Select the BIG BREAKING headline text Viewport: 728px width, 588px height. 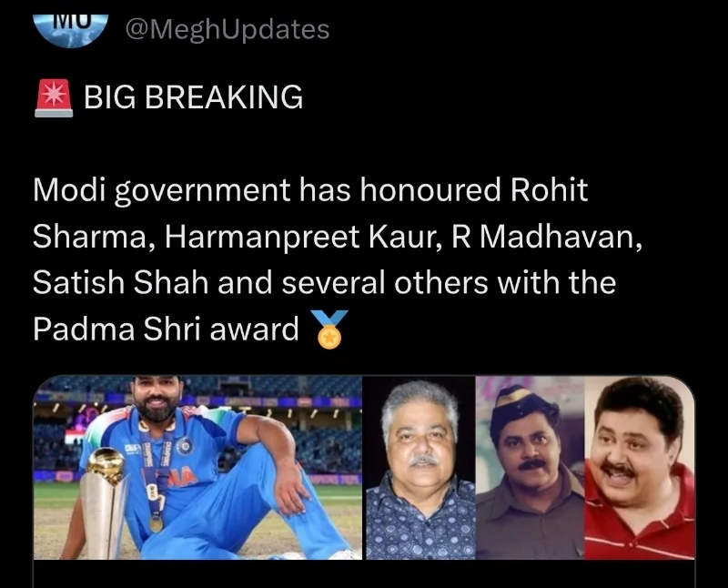[193, 97]
